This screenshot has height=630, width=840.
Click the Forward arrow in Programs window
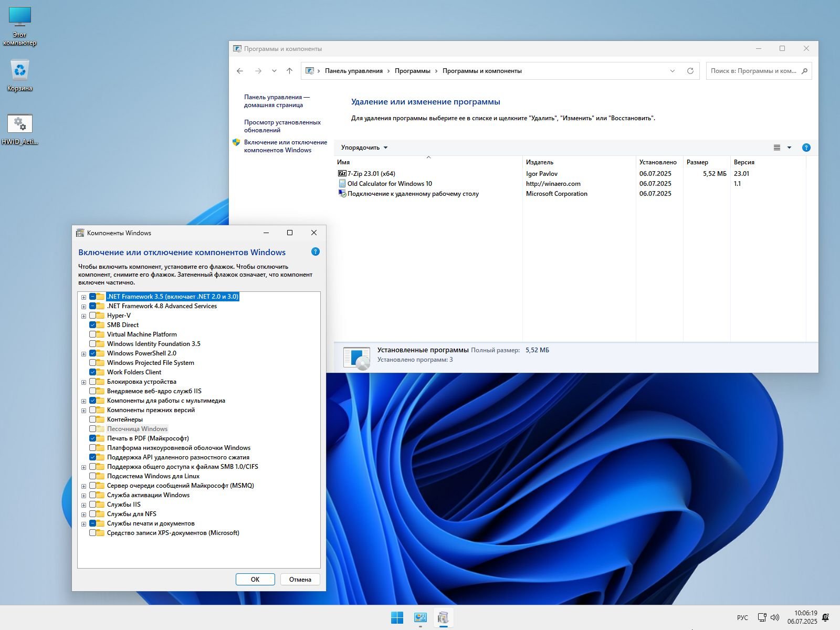pyautogui.click(x=258, y=71)
